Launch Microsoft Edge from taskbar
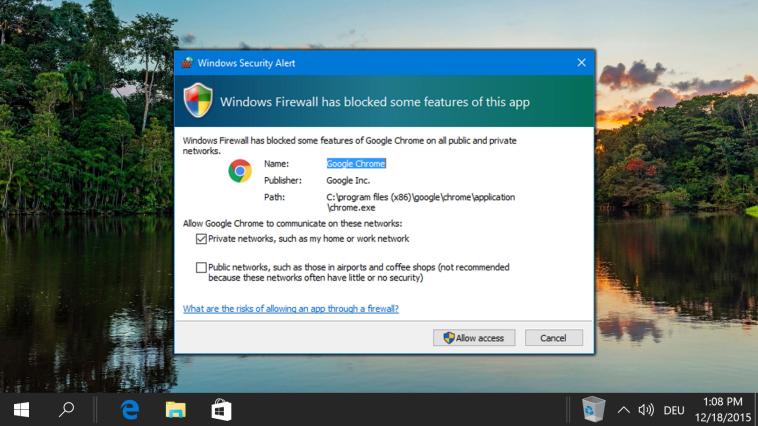Viewport: 758px width, 426px height. click(130, 410)
